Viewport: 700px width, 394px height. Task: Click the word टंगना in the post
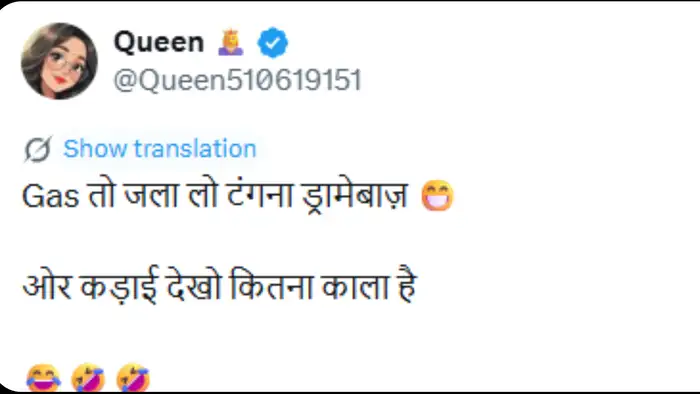[x=259, y=195]
